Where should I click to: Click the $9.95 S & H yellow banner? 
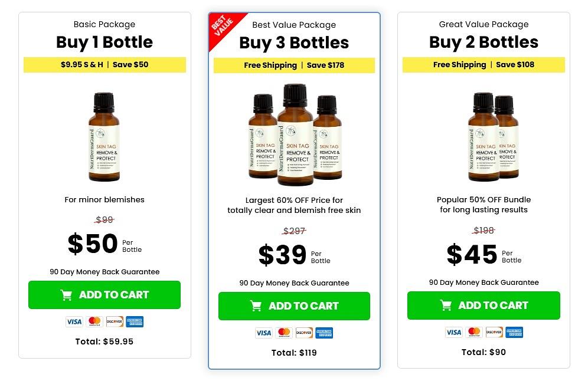click(104, 65)
